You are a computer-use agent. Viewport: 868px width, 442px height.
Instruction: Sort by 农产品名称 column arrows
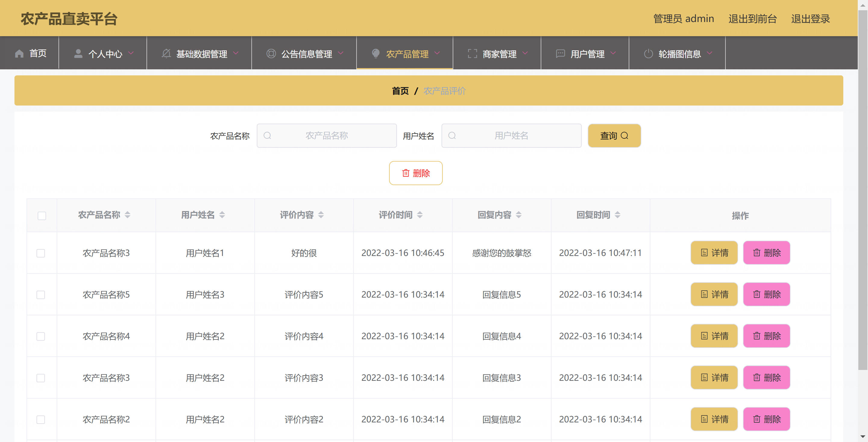click(x=127, y=215)
